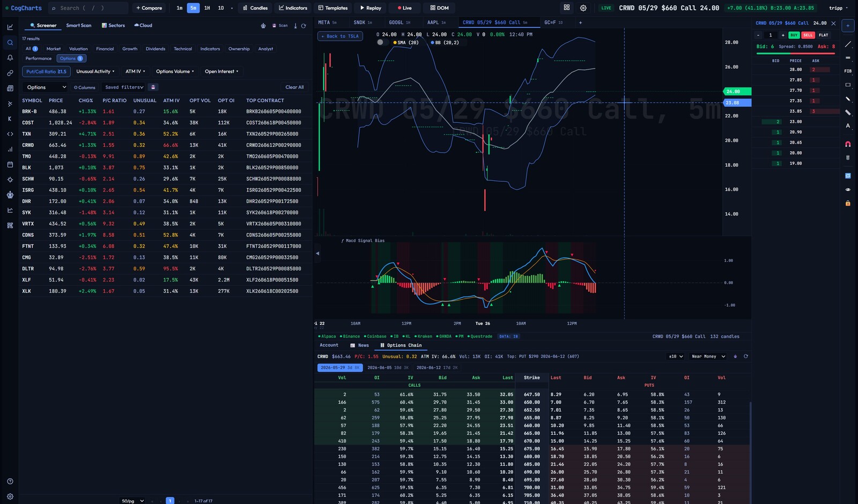Select the ruler measure tool
This screenshot has height=504, width=858.
848,112
